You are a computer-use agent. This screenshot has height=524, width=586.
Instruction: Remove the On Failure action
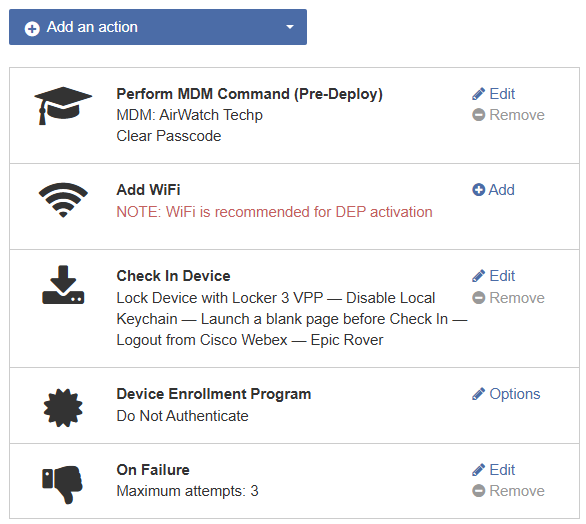pos(508,491)
